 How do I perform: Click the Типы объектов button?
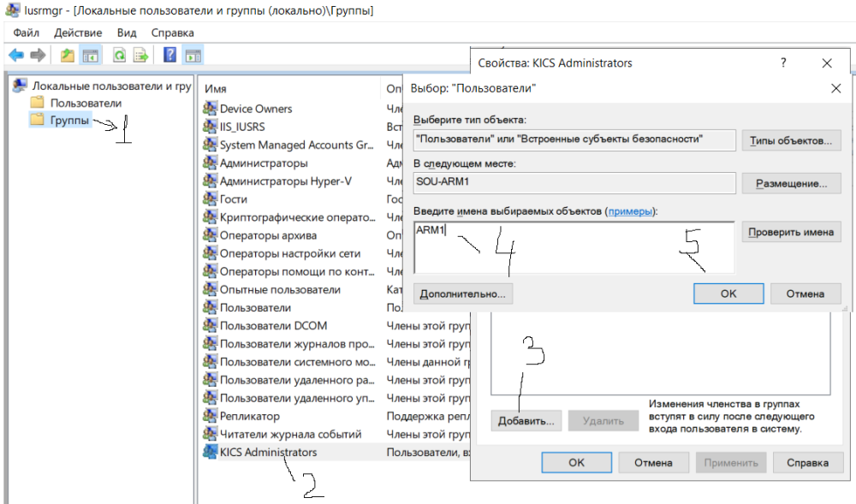[791, 140]
